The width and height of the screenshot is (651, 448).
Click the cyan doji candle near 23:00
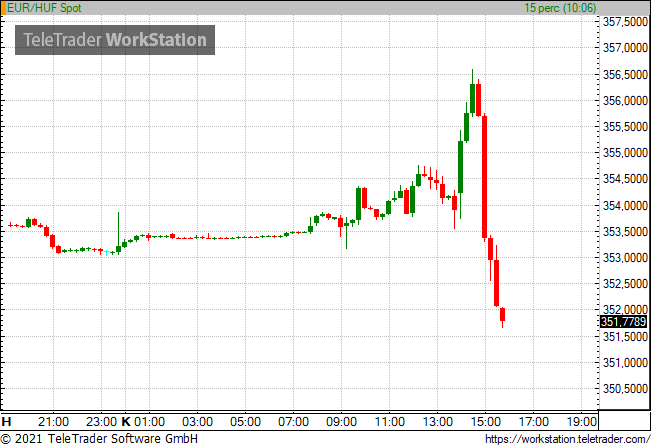(x=106, y=252)
